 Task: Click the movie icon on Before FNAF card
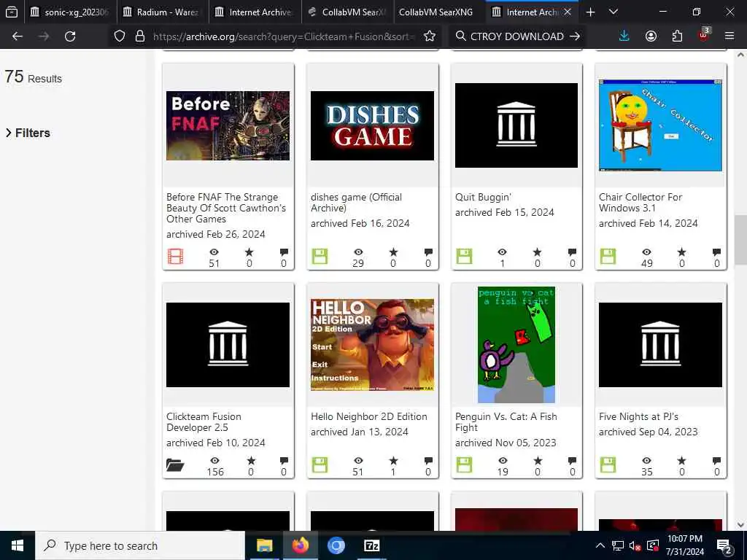pos(175,257)
